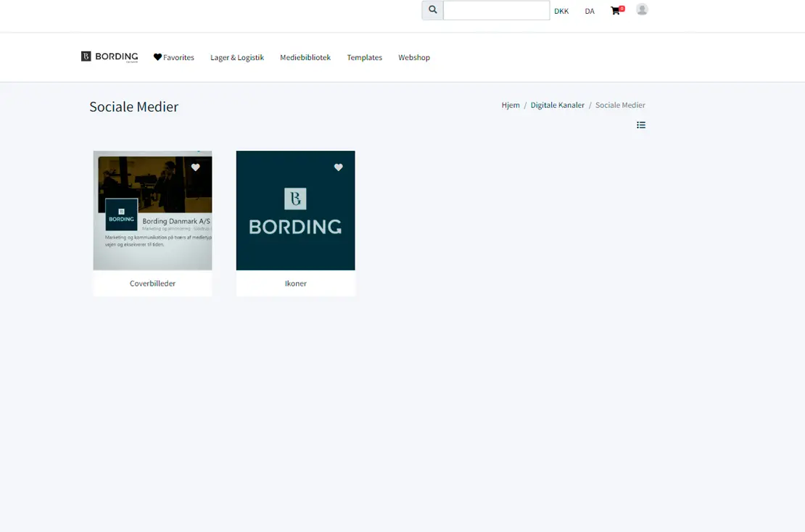The height and width of the screenshot is (532, 805).
Task: Open Digitale Kanaler breadcrumb link
Action: [x=557, y=104]
